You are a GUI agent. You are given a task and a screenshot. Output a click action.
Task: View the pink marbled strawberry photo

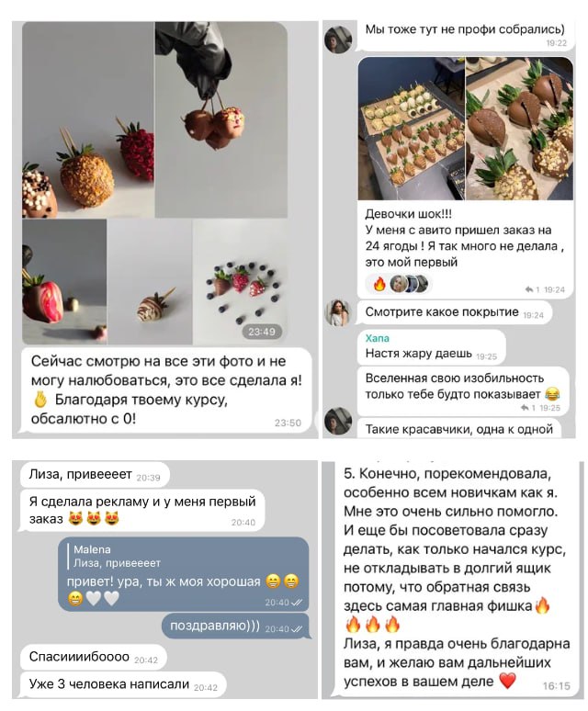[x=64, y=282]
